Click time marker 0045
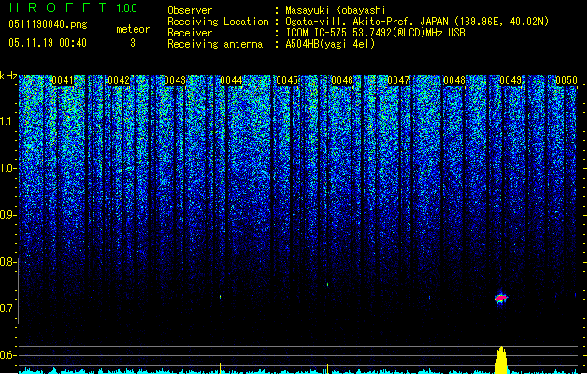Image resolution: width=588 pixels, height=374 pixels. pyautogui.click(x=287, y=80)
